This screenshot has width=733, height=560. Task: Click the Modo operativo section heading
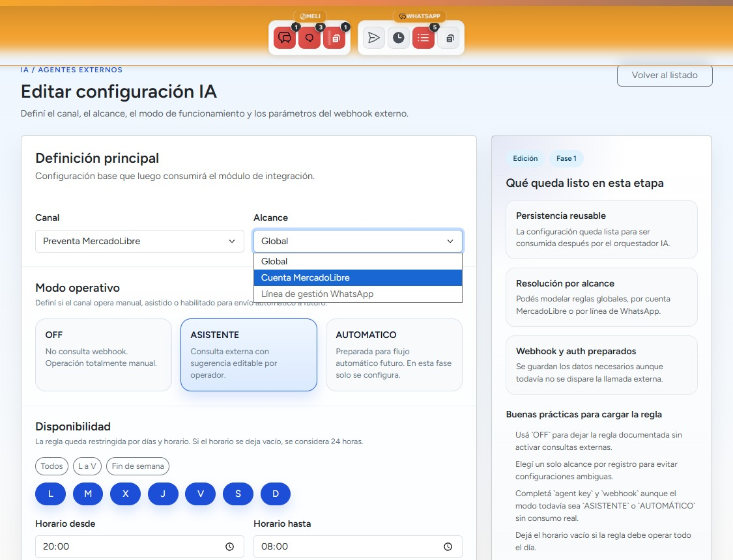click(78, 288)
